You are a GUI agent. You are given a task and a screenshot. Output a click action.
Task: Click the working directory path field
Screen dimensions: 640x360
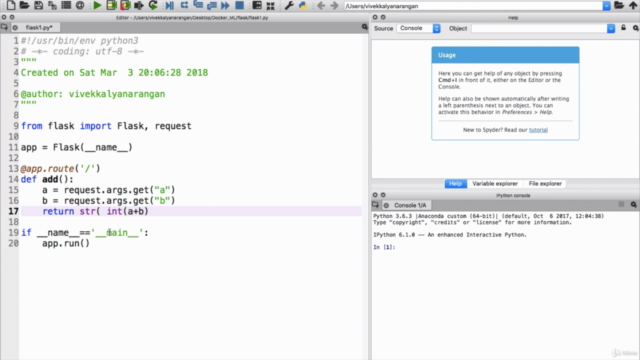pyautogui.click(x=473, y=6)
